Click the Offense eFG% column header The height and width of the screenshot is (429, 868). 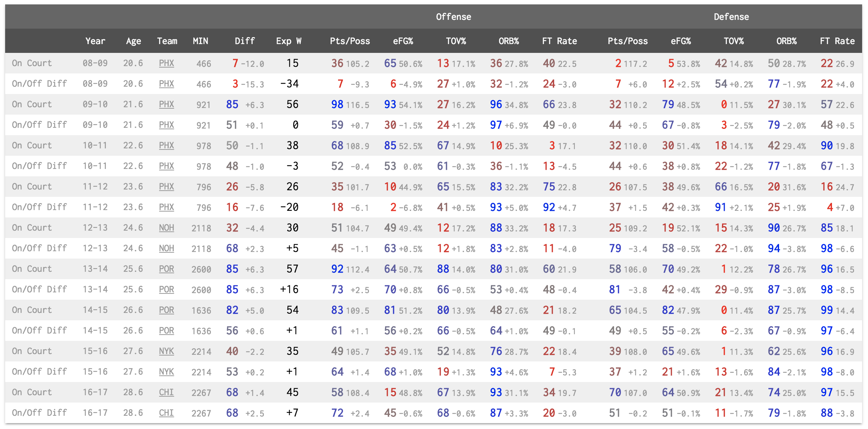tap(403, 41)
